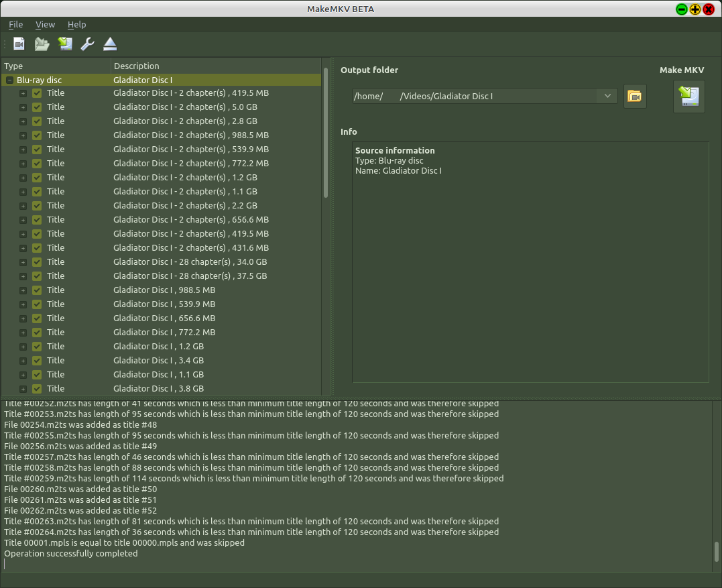The height and width of the screenshot is (588, 722).
Task: Open the Help menu
Action: coord(76,24)
